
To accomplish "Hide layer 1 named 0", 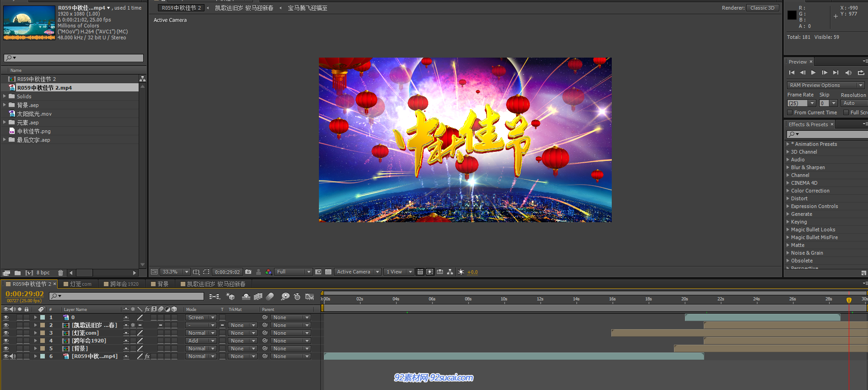I will pos(6,317).
